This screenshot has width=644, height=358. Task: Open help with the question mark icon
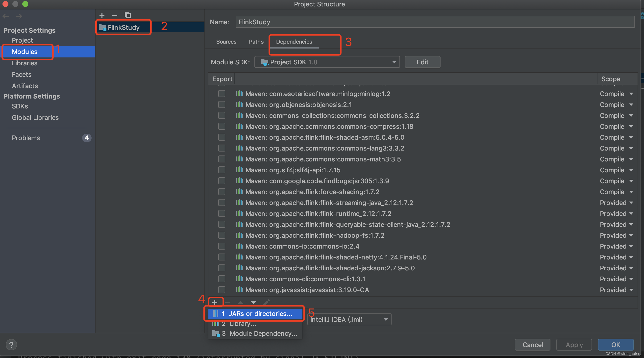[x=11, y=345]
